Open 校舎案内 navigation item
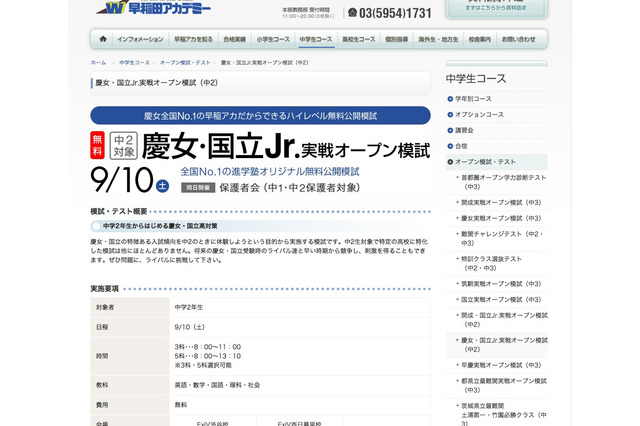640x426 pixels. [x=480, y=40]
